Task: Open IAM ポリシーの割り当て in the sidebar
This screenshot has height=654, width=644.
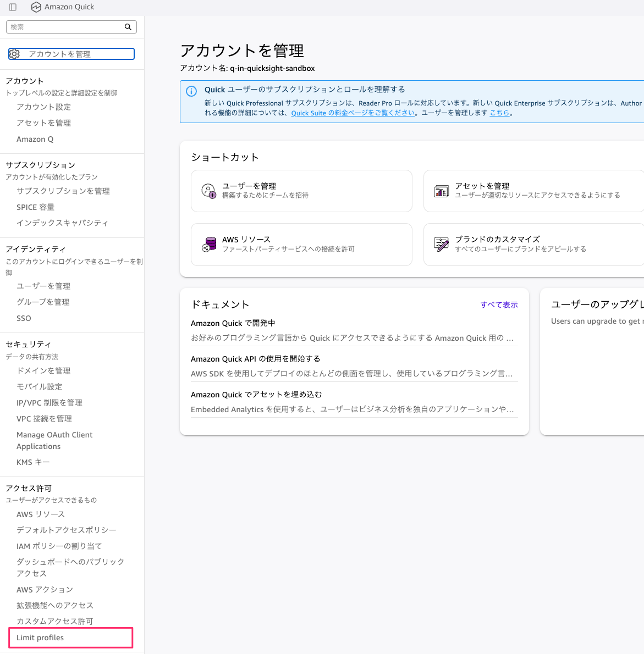Action: [x=59, y=546]
